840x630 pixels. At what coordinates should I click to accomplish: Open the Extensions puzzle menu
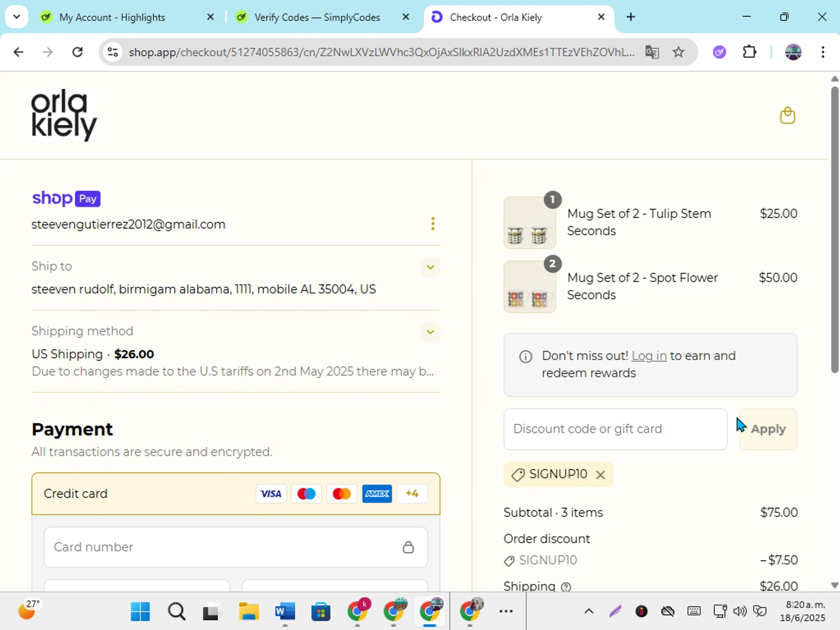coord(749,52)
